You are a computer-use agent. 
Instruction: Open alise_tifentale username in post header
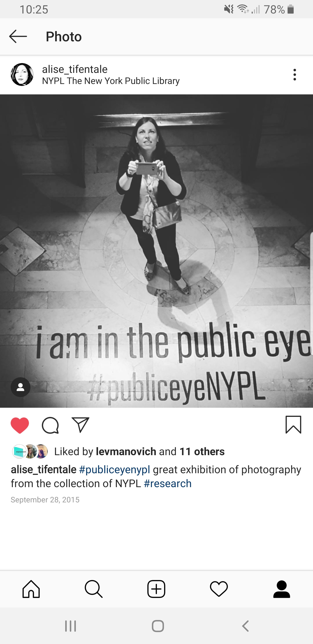click(x=75, y=69)
